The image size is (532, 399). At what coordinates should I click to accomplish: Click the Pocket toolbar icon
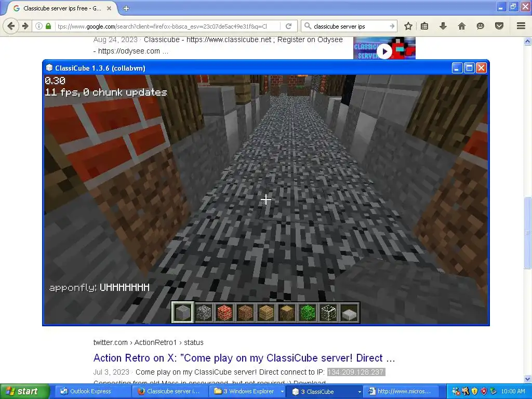(x=499, y=26)
